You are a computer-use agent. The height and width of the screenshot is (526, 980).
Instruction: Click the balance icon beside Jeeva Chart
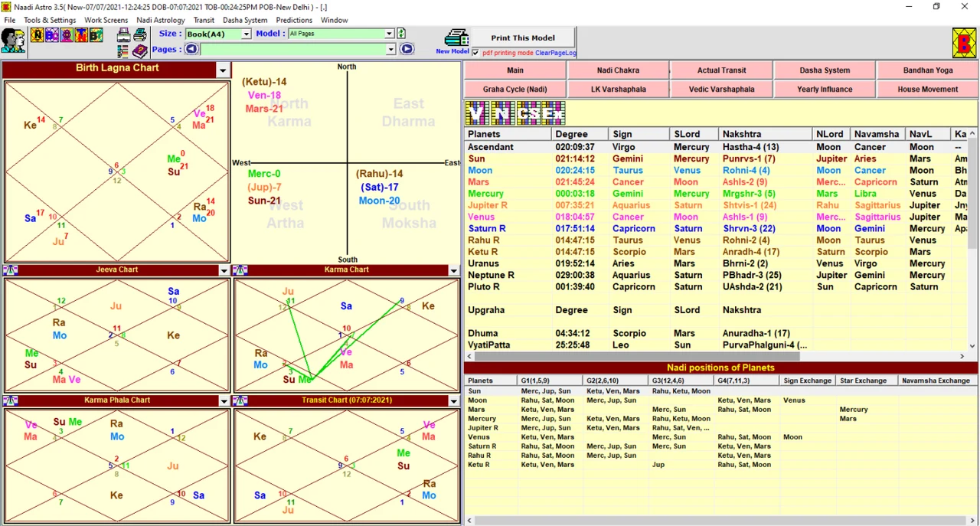pyautogui.click(x=10, y=270)
